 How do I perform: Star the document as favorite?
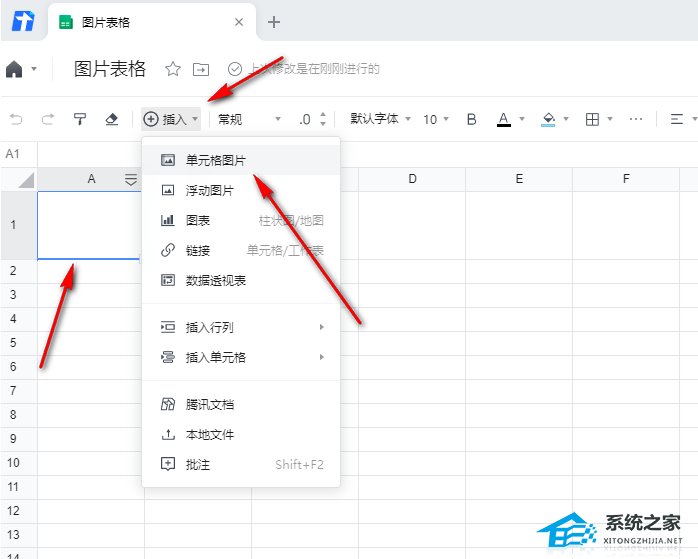[173, 69]
